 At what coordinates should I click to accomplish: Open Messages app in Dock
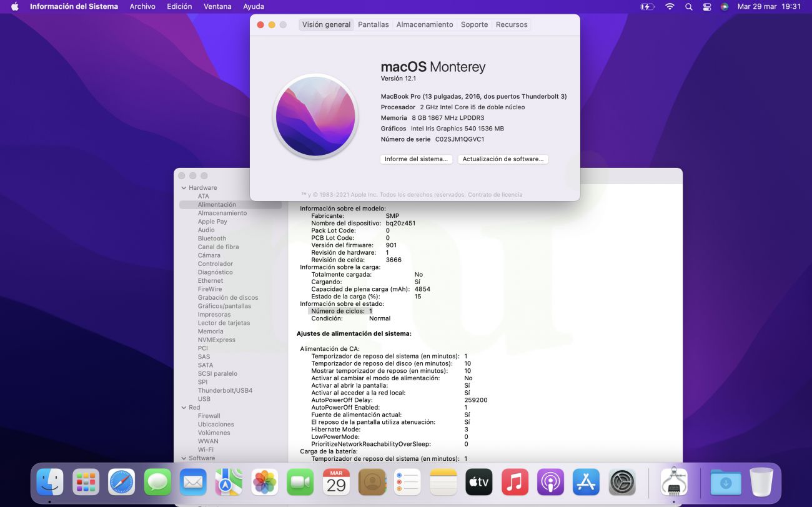click(x=157, y=482)
